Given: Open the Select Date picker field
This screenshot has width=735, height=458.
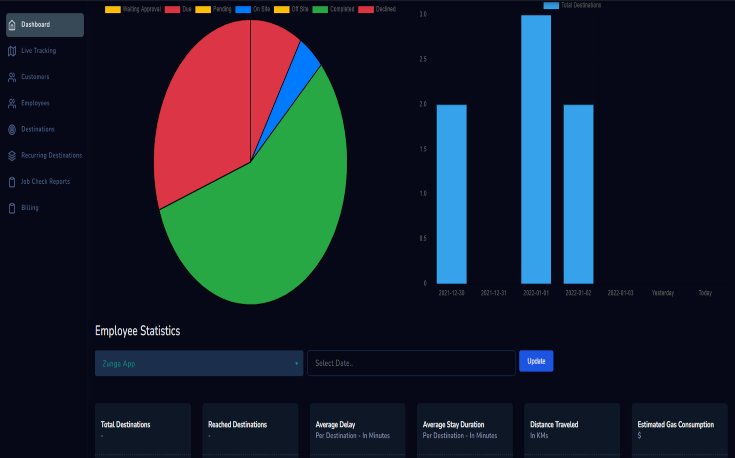Looking at the screenshot, I should click(411, 363).
